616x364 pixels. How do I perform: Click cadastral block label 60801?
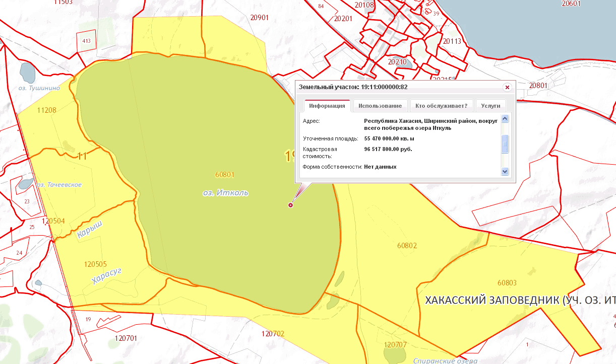pos(224,175)
